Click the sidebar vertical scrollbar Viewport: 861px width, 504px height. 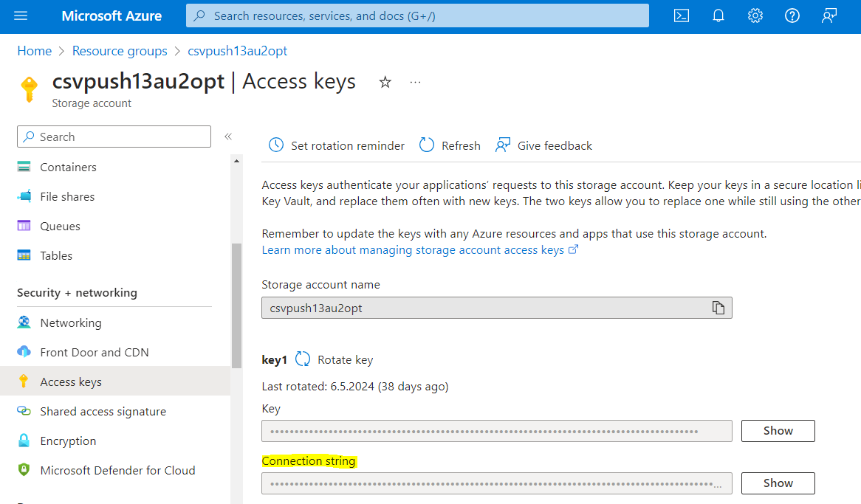pos(236,305)
